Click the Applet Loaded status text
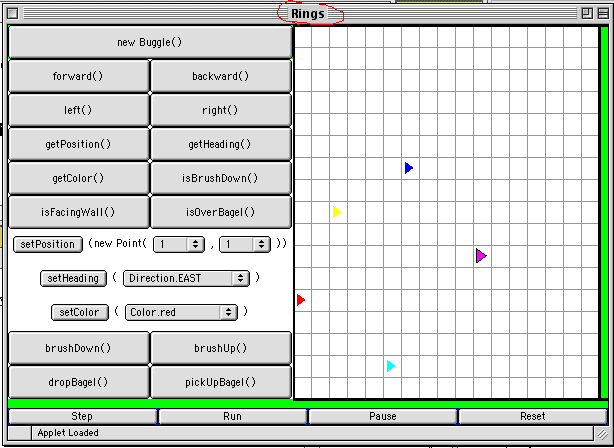614x448 pixels. [x=68, y=433]
